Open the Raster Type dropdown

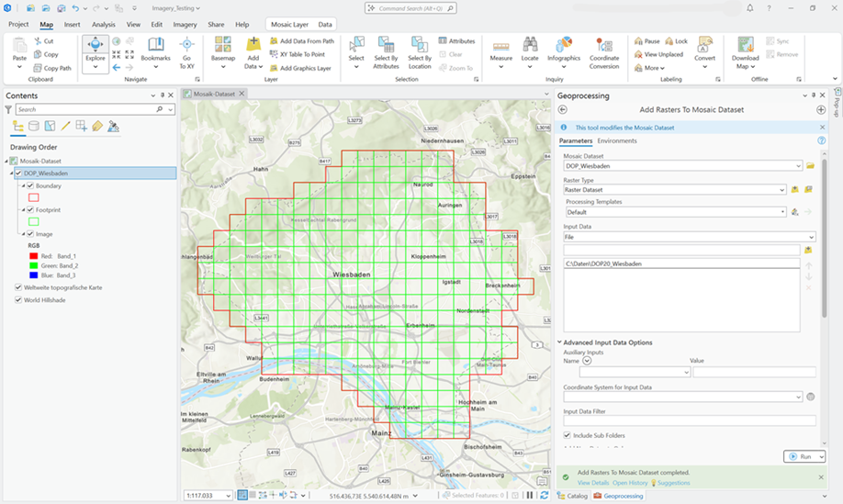click(682, 189)
